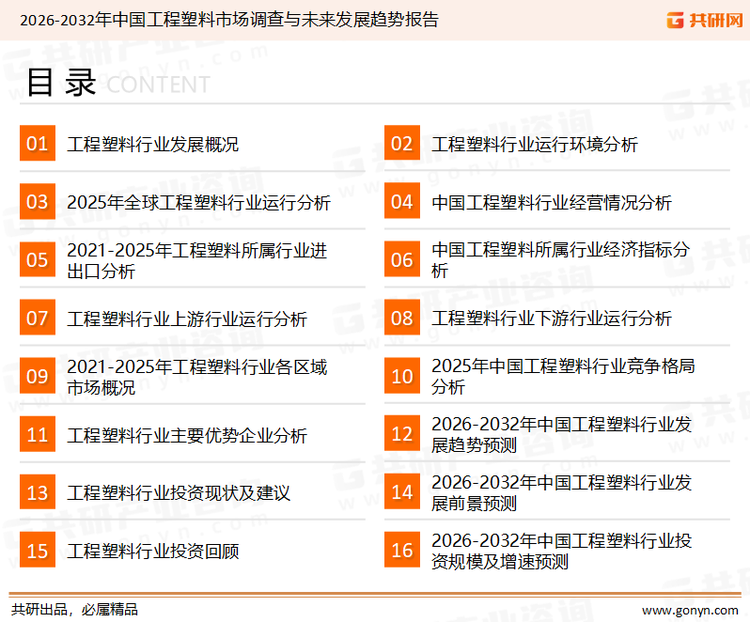Select chapter 2026-2032年中国工程塑料行业发展前景预测

[x=562, y=492]
